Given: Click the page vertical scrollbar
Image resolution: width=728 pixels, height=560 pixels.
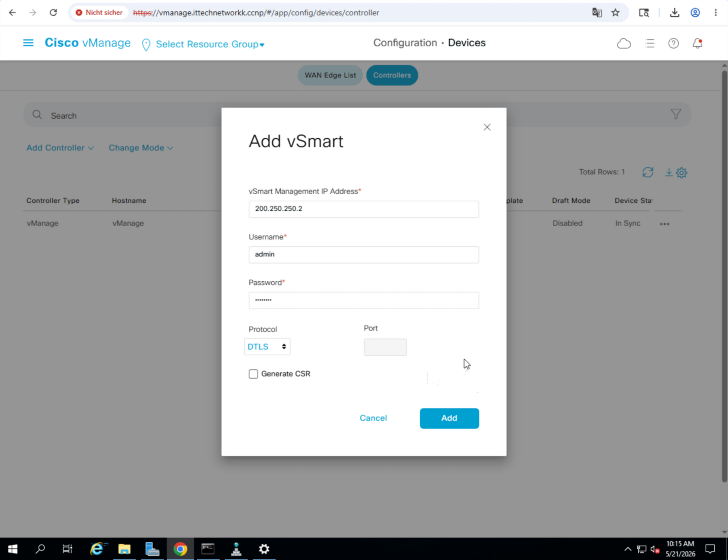Looking at the screenshot, I should [x=724, y=276].
